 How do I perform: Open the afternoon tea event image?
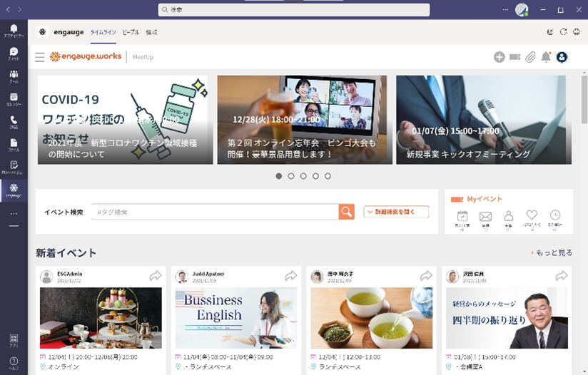(x=101, y=318)
